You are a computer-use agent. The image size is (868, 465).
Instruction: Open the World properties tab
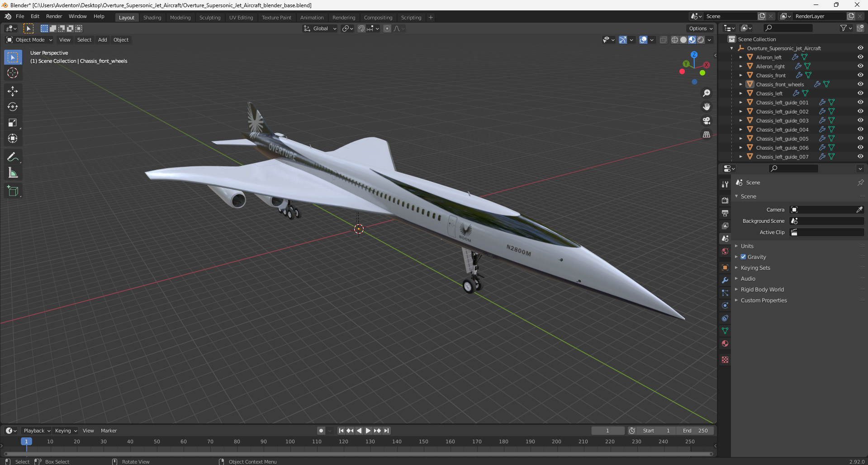point(725,251)
